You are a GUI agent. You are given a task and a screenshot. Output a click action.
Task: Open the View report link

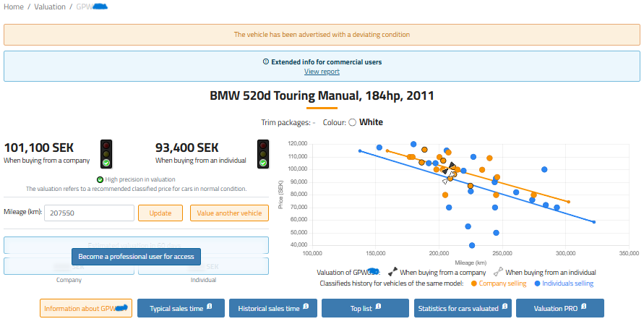322,72
